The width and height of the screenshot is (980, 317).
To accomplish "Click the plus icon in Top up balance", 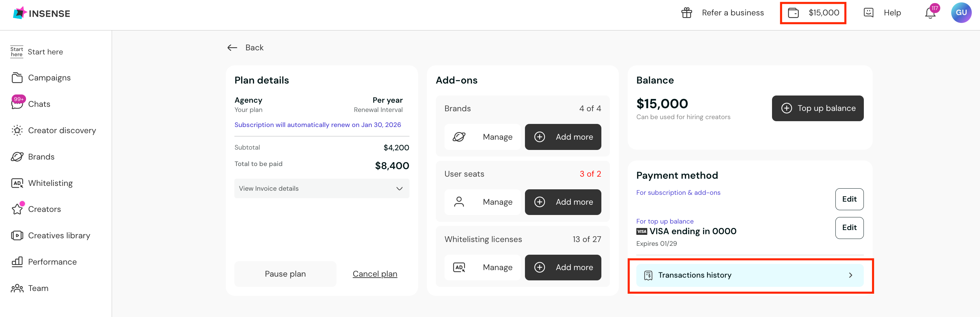I will coord(786,108).
